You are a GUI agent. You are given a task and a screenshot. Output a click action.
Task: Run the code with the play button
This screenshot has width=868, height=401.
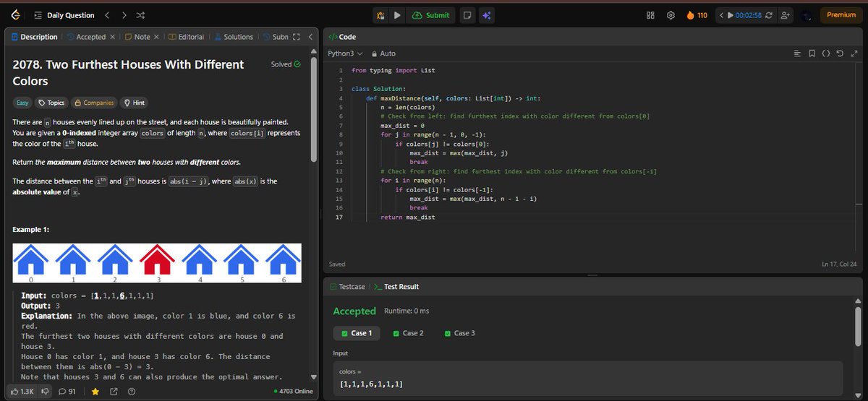coord(398,15)
